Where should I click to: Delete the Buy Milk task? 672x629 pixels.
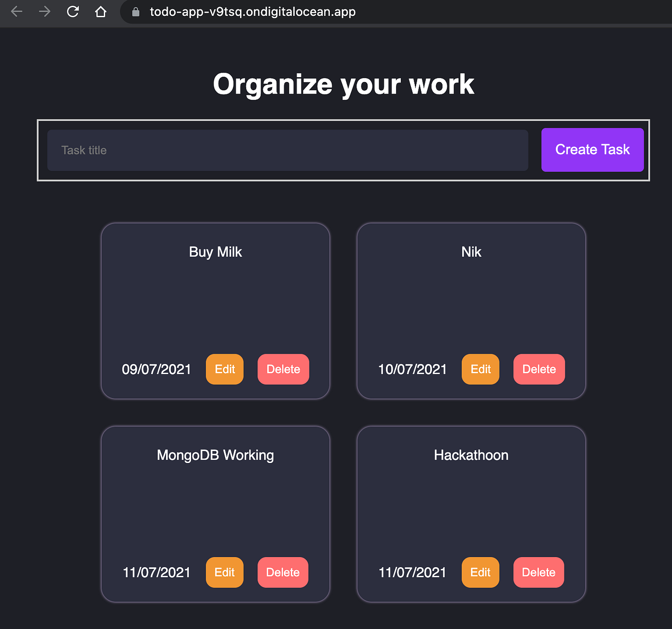pos(283,369)
